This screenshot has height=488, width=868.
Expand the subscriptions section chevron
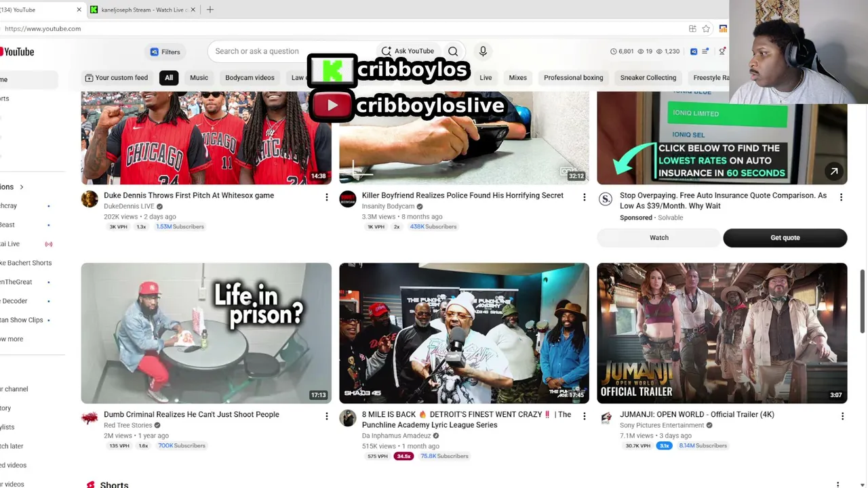[21, 187]
